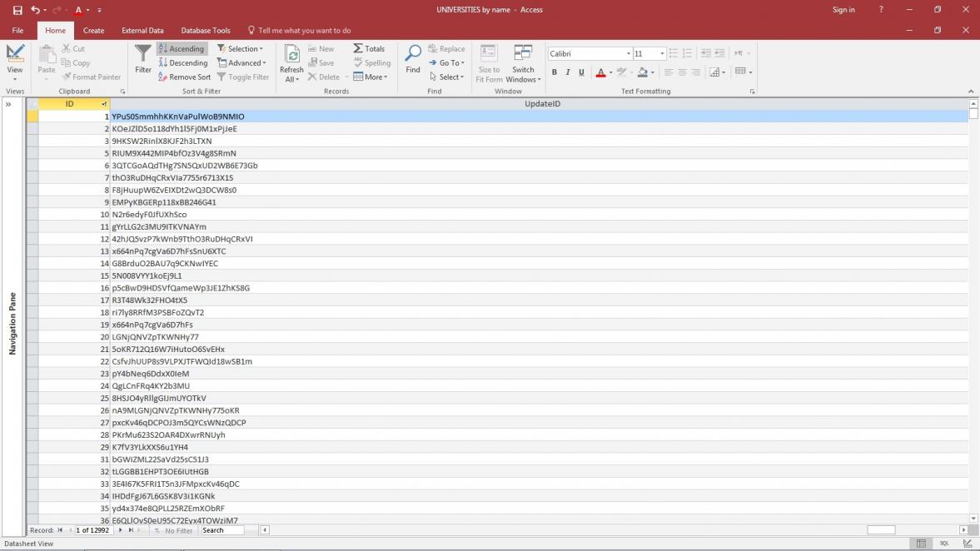Viewport: 980px width, 551px height.
Task: Go to first record button
Action: point(60,529)
